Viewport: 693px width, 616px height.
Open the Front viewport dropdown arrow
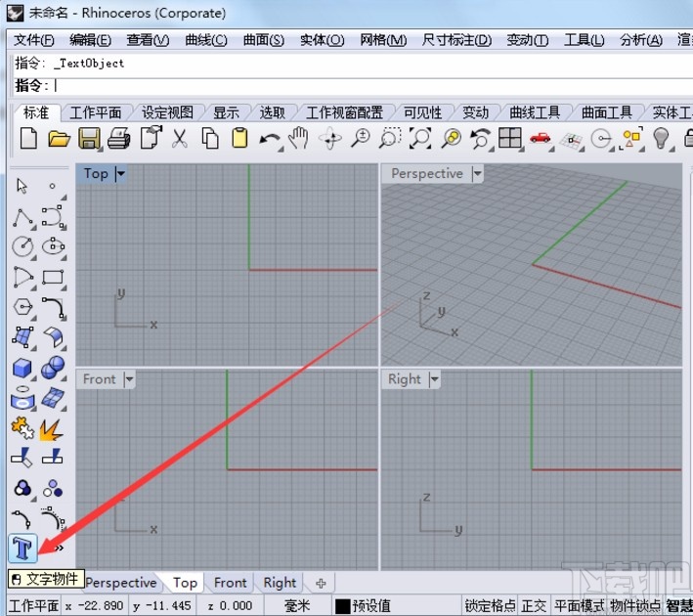point(129,379)
